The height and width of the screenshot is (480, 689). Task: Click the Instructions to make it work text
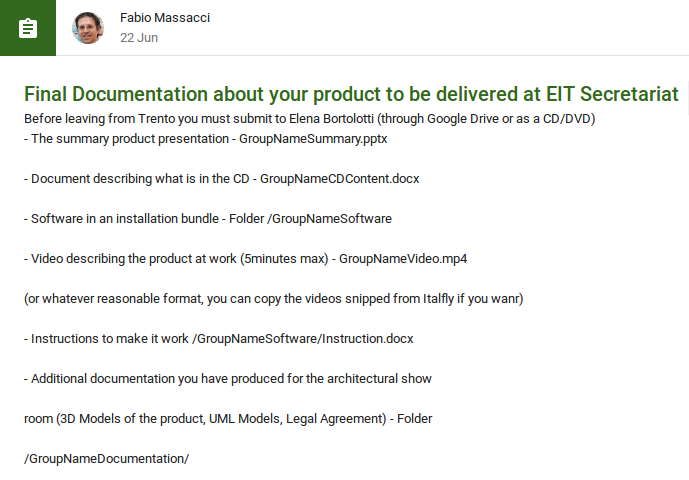click(x=109, y=339)
